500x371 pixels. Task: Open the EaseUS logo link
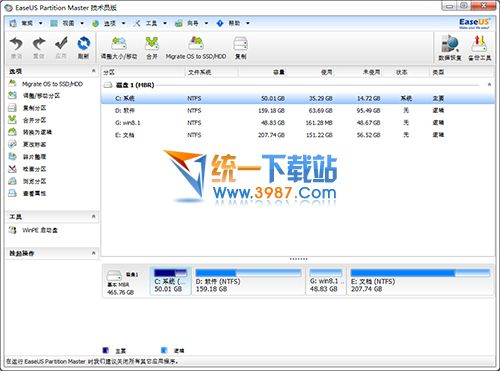474,23
